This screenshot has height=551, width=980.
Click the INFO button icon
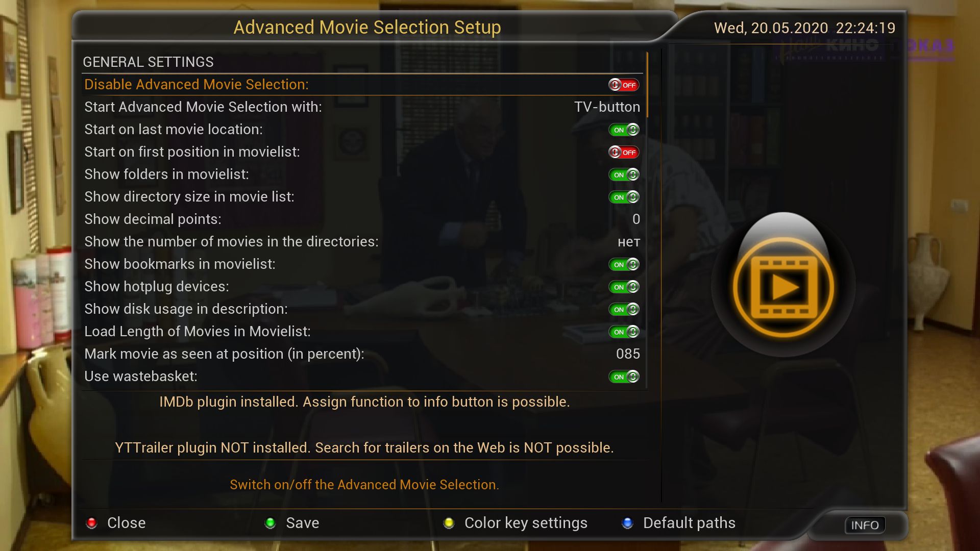pos(865,525)
